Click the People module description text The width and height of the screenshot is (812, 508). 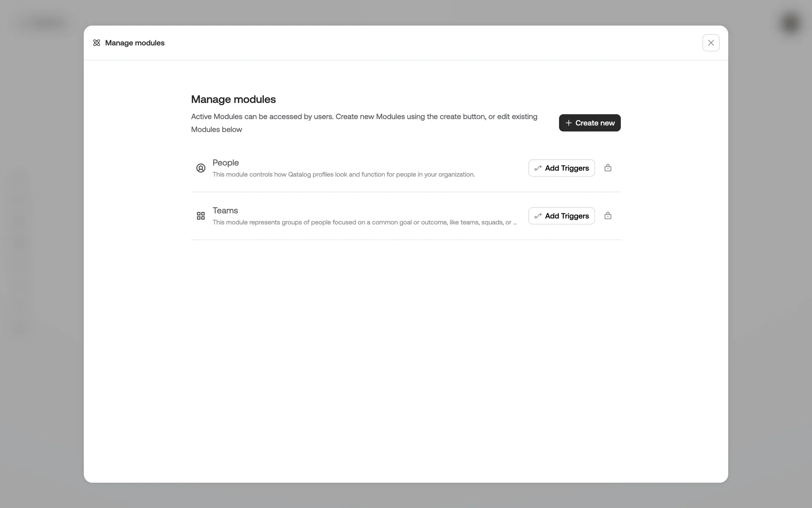pyautogui.click(x=343, y=174)
